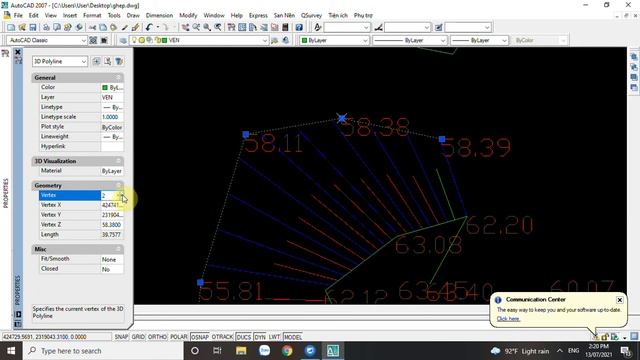Click the Help question mark icon

(x=299, y=27)
